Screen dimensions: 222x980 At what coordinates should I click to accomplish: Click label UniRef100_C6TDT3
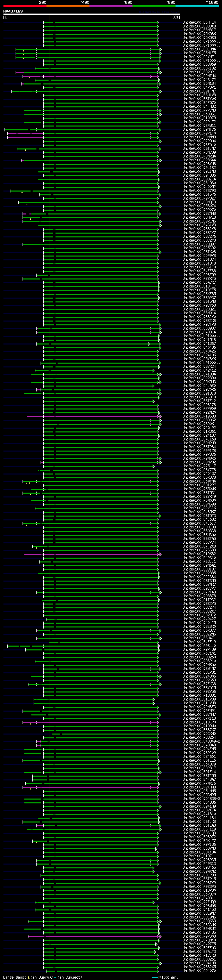tap(199, 516)
